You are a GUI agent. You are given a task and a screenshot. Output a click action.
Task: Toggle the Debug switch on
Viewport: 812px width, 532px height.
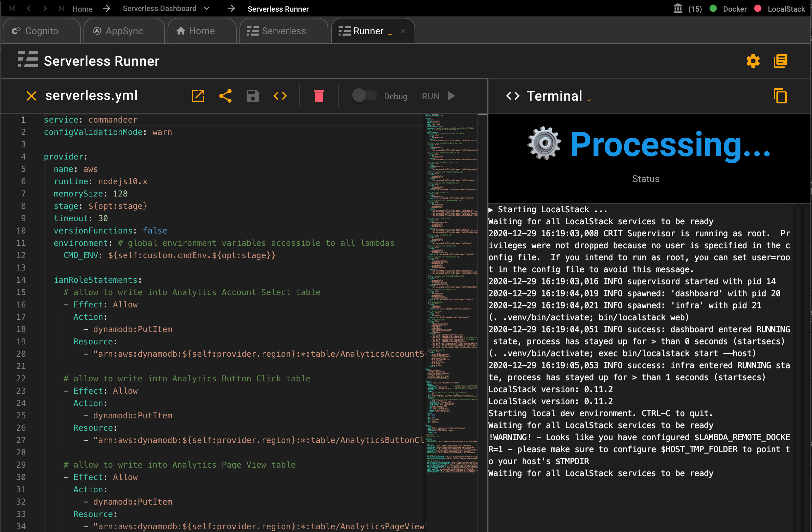(x=364, y=96)
